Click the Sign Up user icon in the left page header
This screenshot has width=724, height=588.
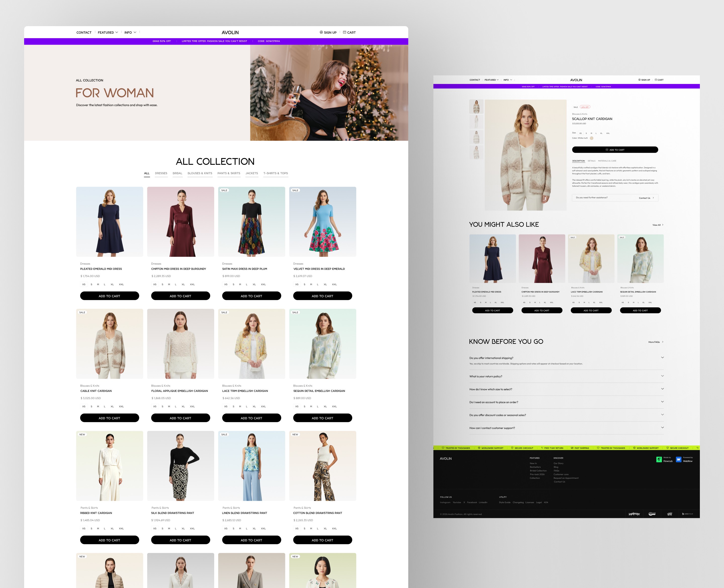(321, 32)
